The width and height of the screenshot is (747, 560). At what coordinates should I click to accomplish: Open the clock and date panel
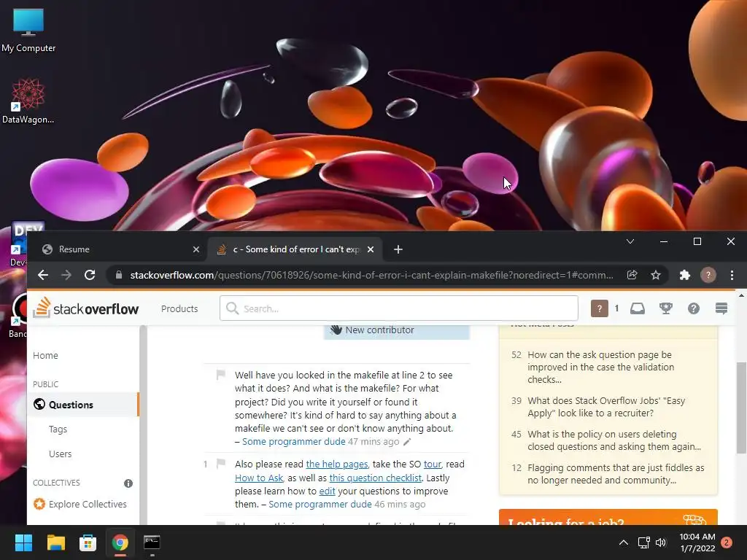[x=697, y=542]
